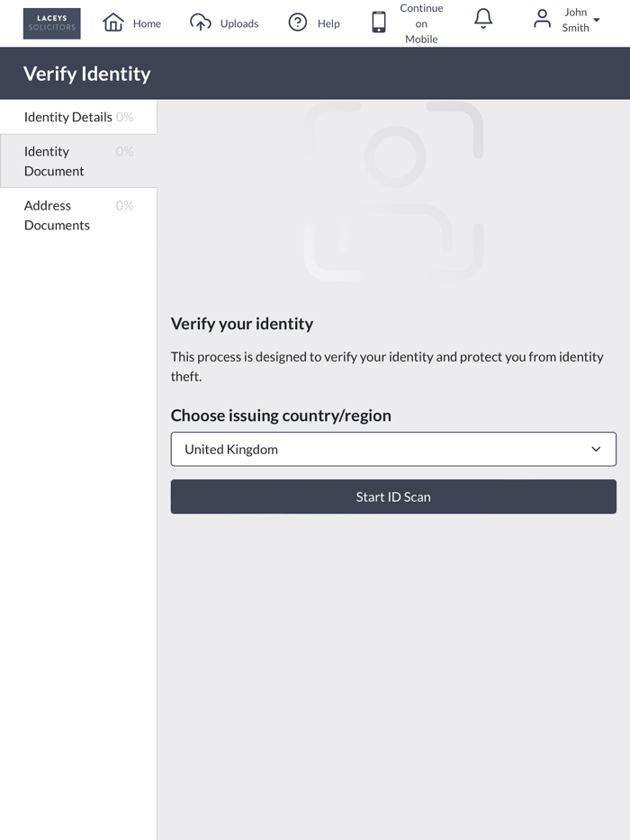Open the issuing country dropdown chevron

point(596,449)
